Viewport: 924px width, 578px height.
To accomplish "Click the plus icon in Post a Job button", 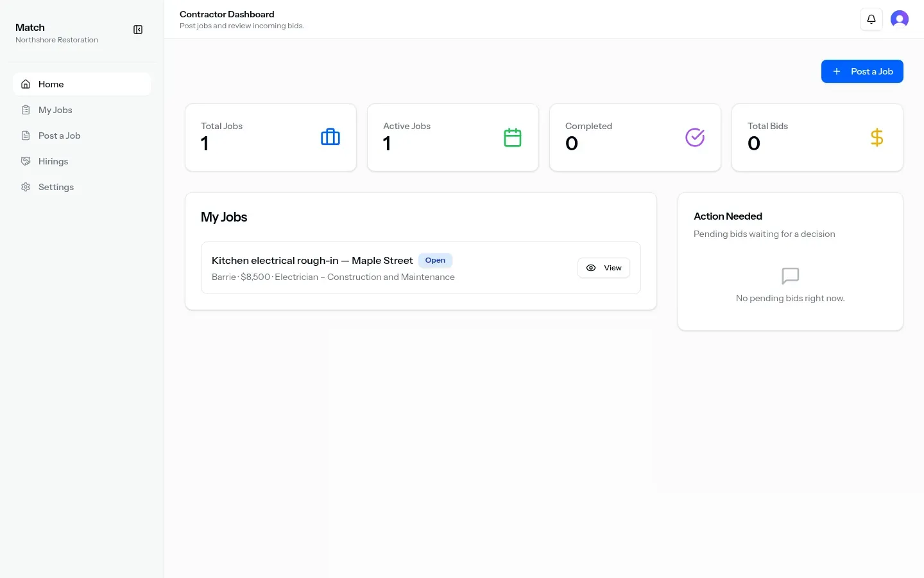I will click(837, 71).
